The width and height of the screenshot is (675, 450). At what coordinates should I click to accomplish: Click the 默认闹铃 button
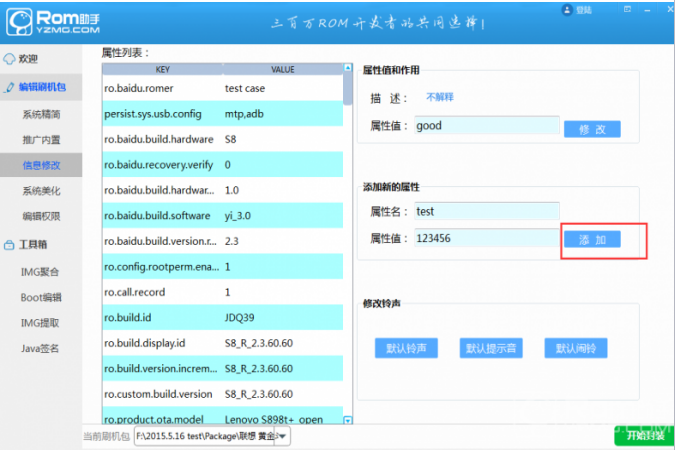point(576,348)
